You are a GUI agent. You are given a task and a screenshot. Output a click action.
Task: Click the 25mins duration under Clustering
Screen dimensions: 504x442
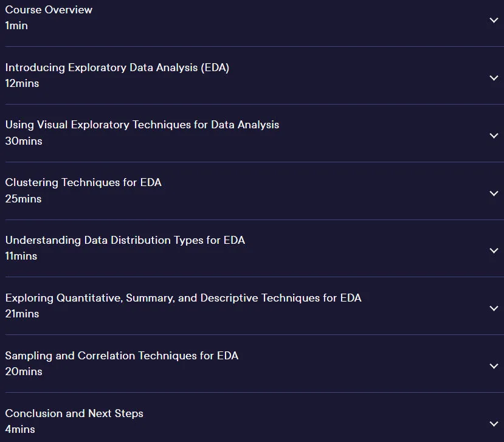pos(23,199)
